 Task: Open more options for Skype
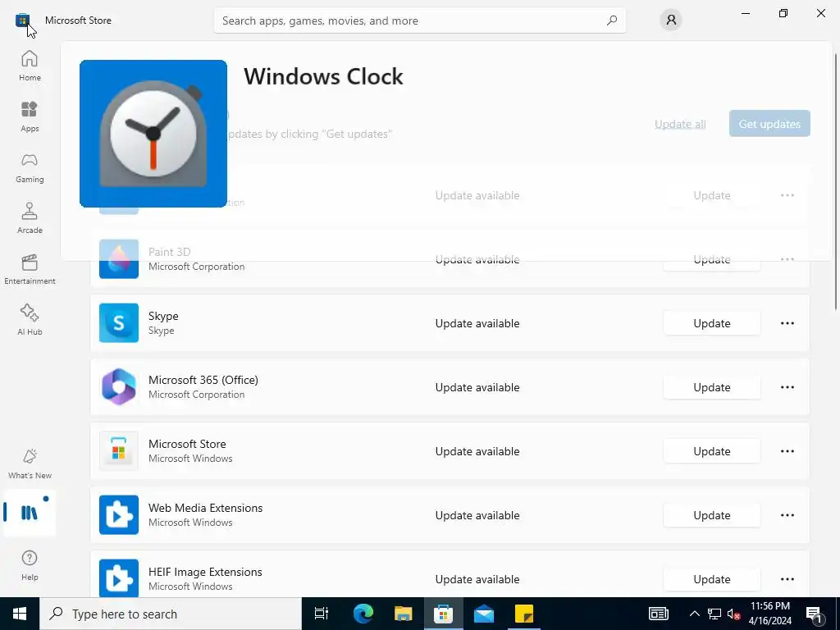[x=787, y=323]
